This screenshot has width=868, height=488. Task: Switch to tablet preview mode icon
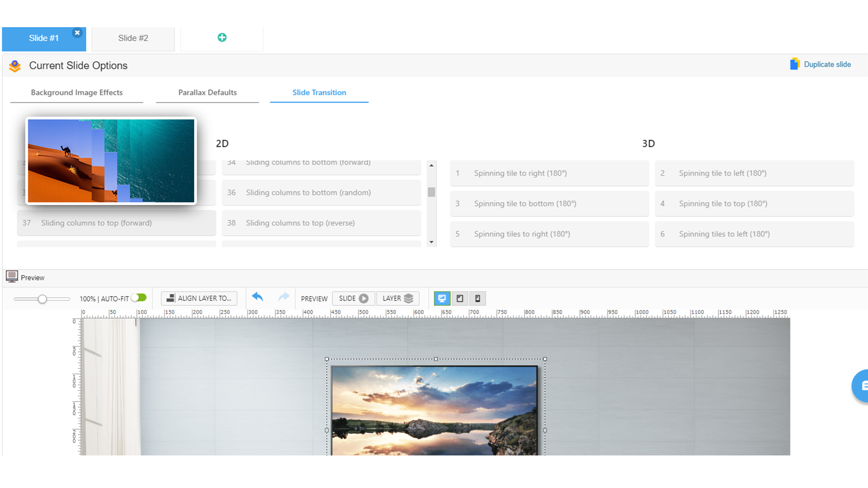point(460,298)
